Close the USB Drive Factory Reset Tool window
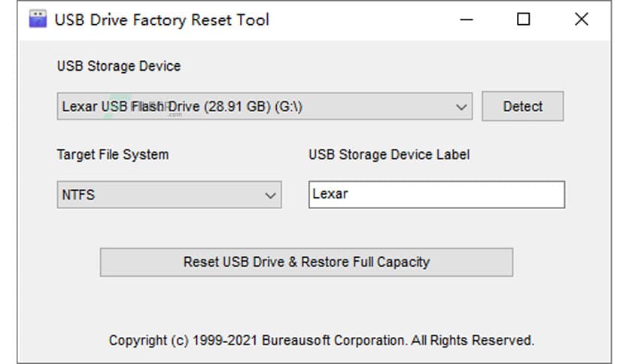 pyautogui.click(x=582, y=20)
